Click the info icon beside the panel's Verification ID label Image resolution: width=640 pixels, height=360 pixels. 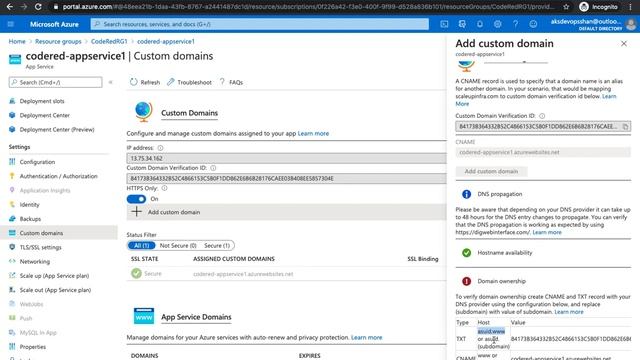click(542, 116)
